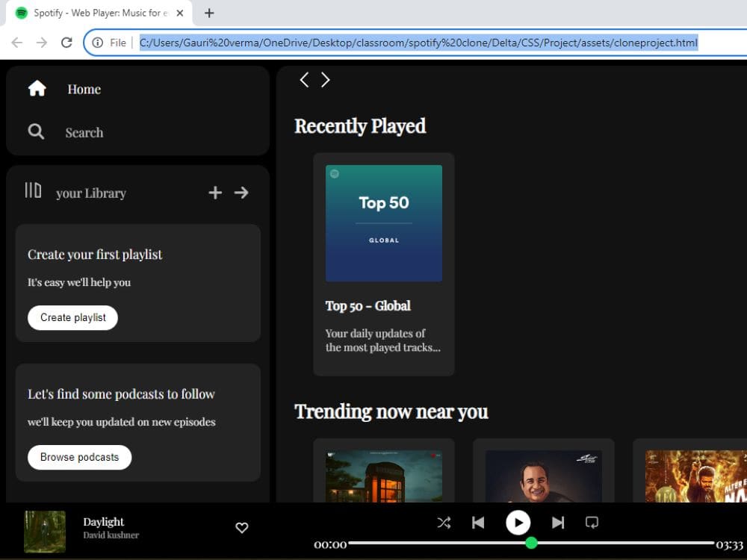Toggle the heart to like Daylight

pos(241,528)
